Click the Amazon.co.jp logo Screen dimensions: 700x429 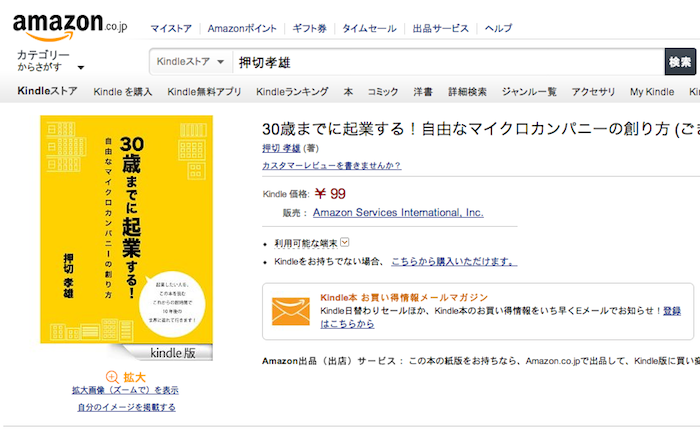coord(70,27)
